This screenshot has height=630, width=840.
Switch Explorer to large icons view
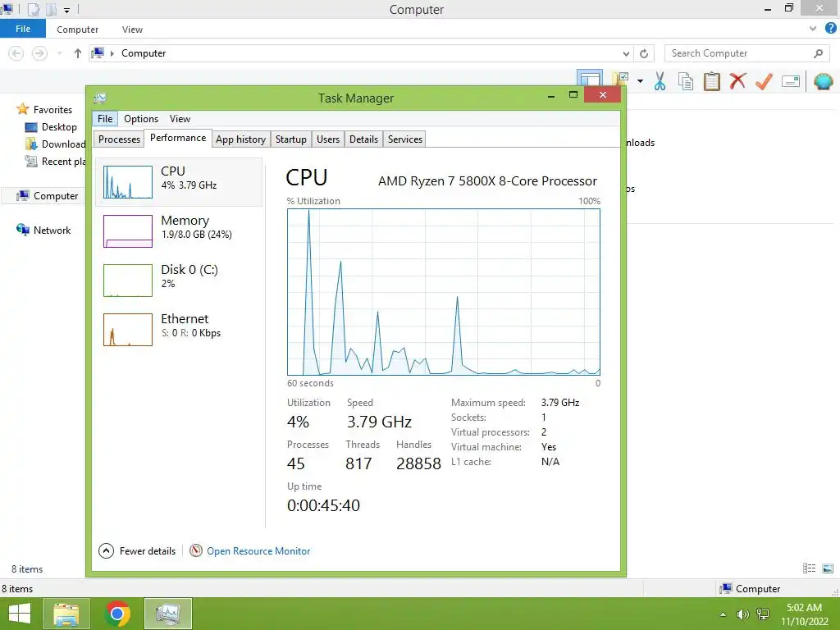pyautogui.click(x=828, y=568)
